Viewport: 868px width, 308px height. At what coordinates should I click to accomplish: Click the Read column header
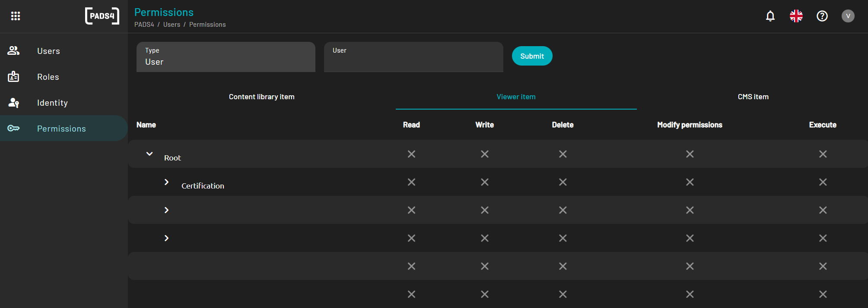click(x=411, y=125)
